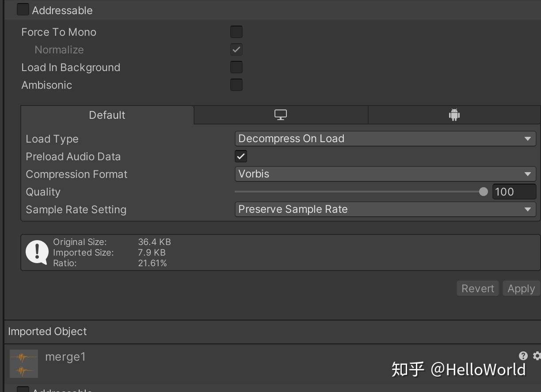Switch to the Default settings tab
541x392 pixels.
(x=107, y=114)
